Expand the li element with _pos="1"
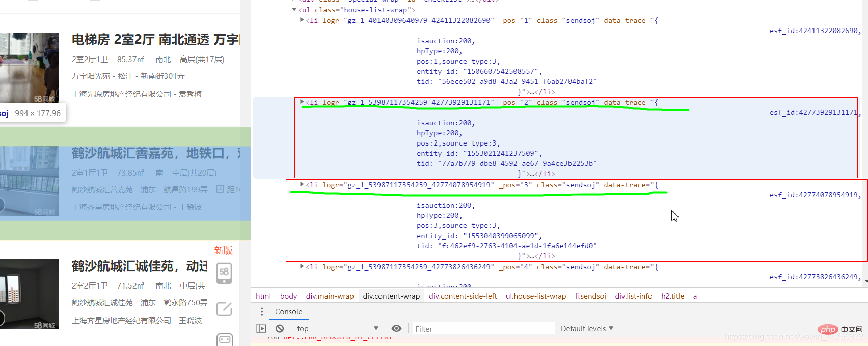This screenshot has height=346, width=868. pos(302,20)
